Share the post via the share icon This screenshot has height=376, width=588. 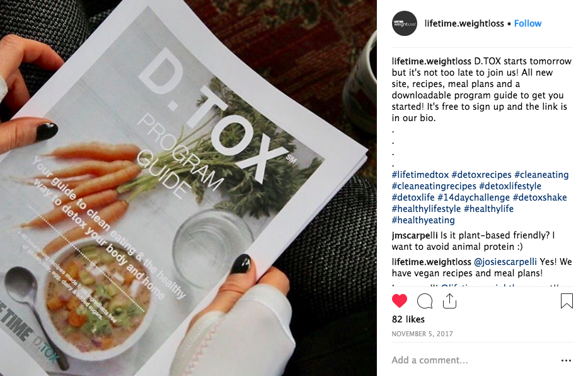coord(449,301)
